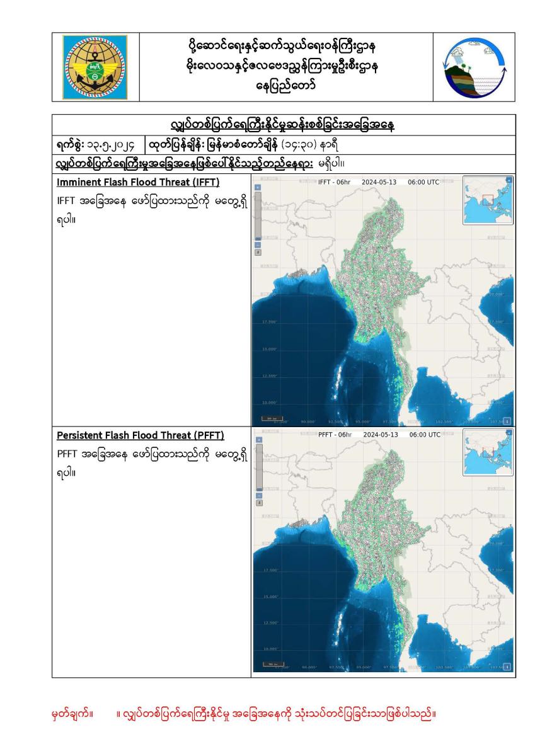Collapse the PFFT overview map

tap(509, 432)
